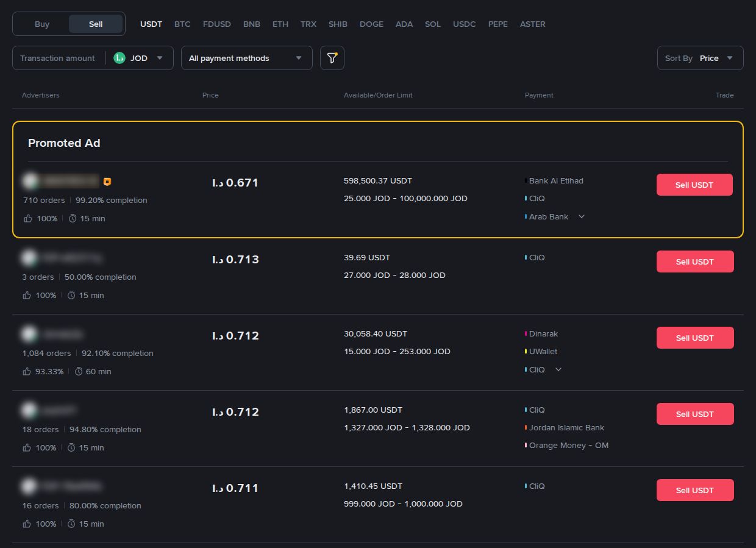This screenshot has width=756, height=548.
Task: Select SHIB crypto tab
Action: 338,24
